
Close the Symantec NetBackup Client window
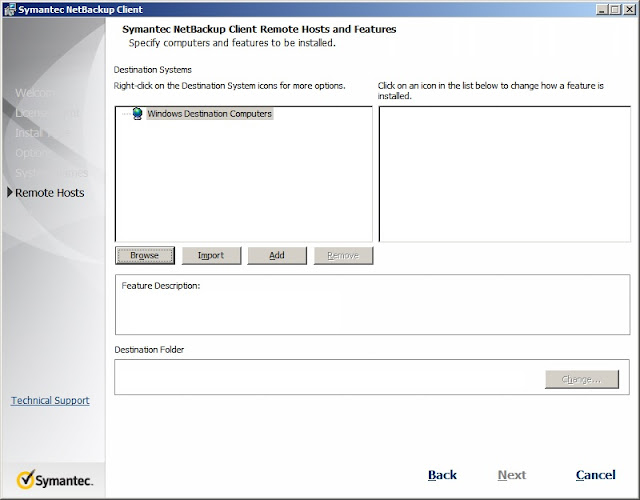pos(629,9)
